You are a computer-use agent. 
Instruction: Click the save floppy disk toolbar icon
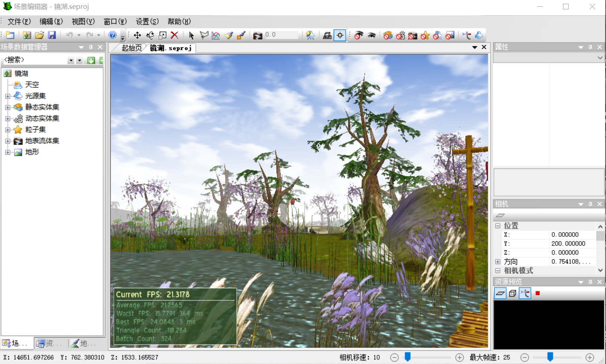[x=52, y=35]
